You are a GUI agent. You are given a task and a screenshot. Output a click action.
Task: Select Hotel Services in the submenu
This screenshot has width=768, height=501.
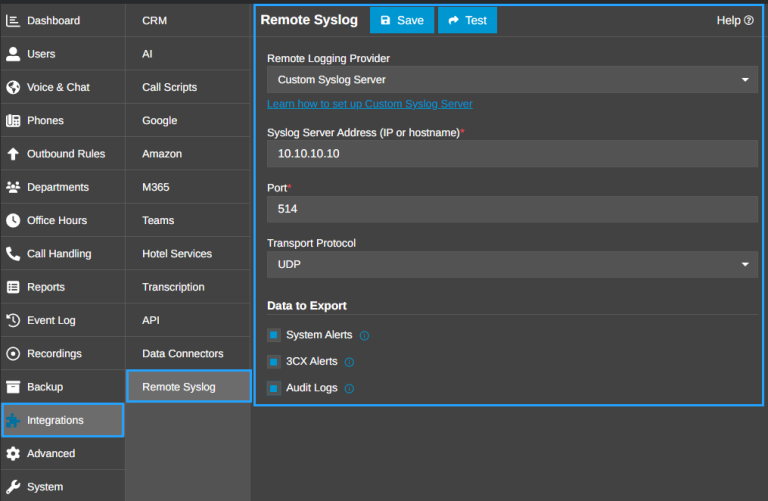tap(188, 254)
